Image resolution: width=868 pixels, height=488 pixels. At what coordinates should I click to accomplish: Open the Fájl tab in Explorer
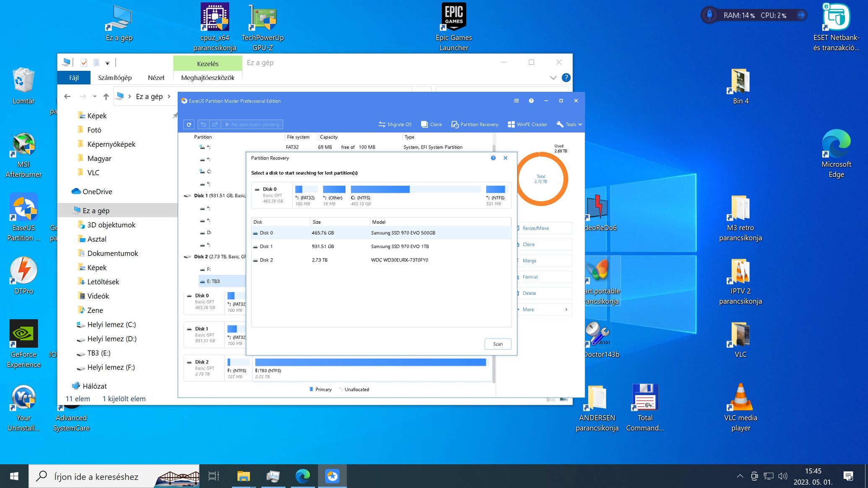coord(74,77)
